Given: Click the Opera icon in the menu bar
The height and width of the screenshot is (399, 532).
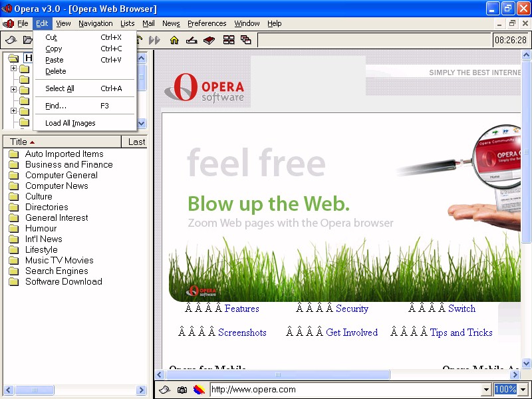Looking at the screenshot, I should pyautogui.click(x=8, y=23).
